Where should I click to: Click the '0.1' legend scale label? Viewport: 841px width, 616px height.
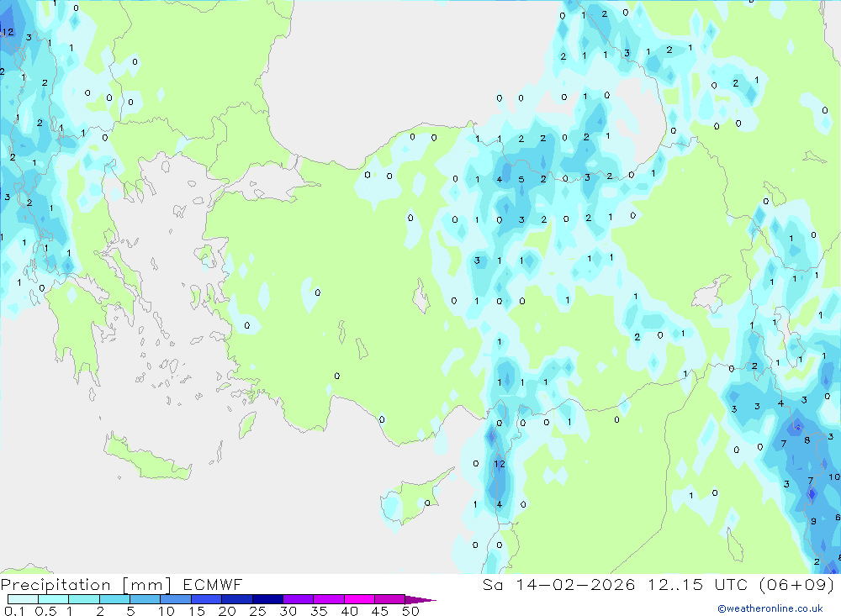pos(14,611)
